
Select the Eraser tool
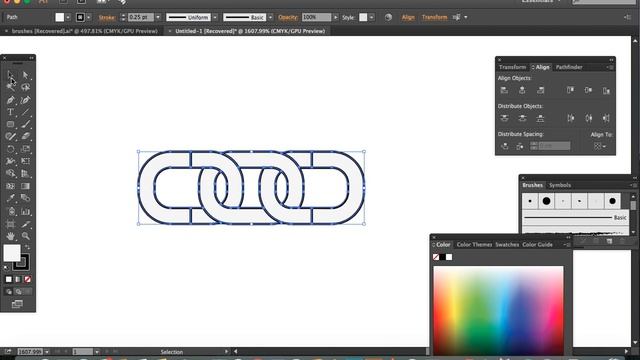[x=25, y=137]
